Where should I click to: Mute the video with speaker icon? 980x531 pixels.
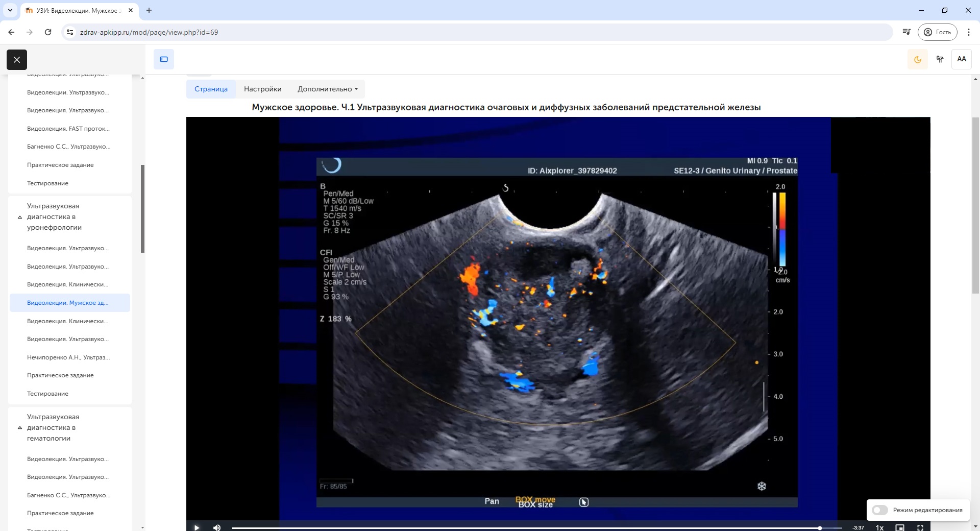[217, 527]
